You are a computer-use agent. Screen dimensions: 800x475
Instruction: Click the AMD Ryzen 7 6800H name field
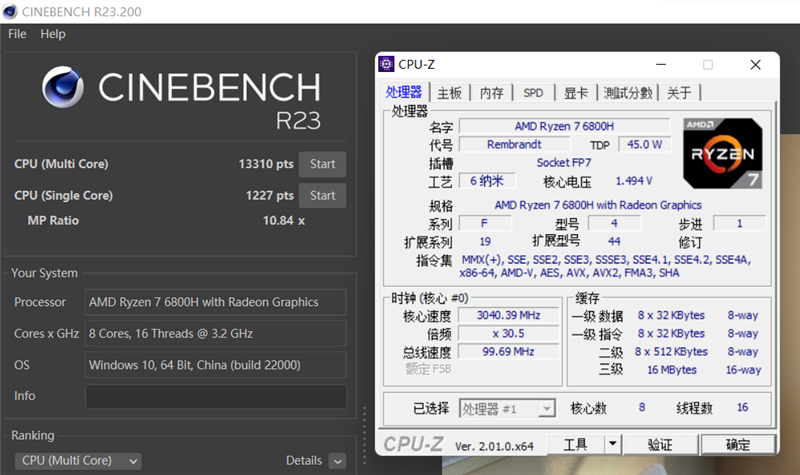click(x=564, y=126)
